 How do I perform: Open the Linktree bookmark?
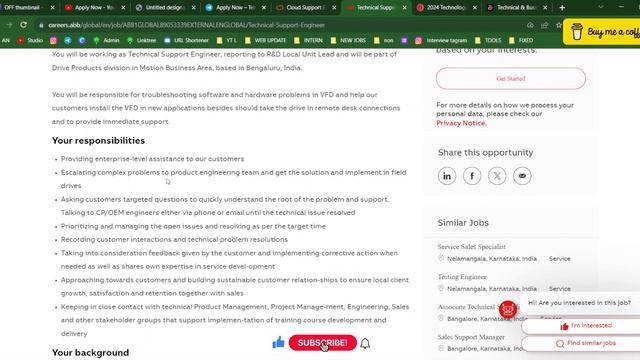pos(142,40)
